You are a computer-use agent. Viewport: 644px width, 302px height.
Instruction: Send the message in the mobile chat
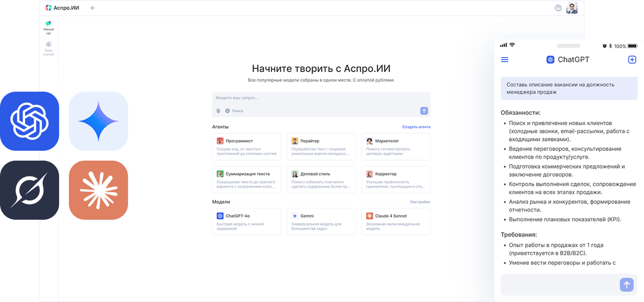click(627, 285)
